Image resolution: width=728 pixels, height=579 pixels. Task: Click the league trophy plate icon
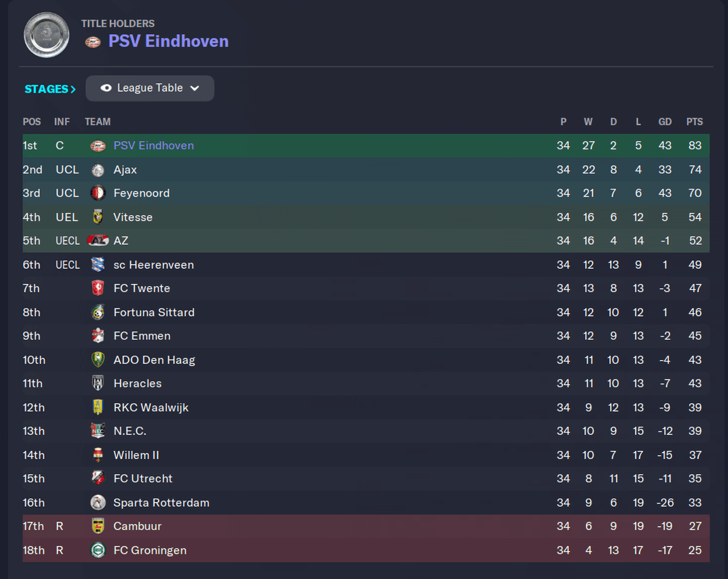pos(47,35)
